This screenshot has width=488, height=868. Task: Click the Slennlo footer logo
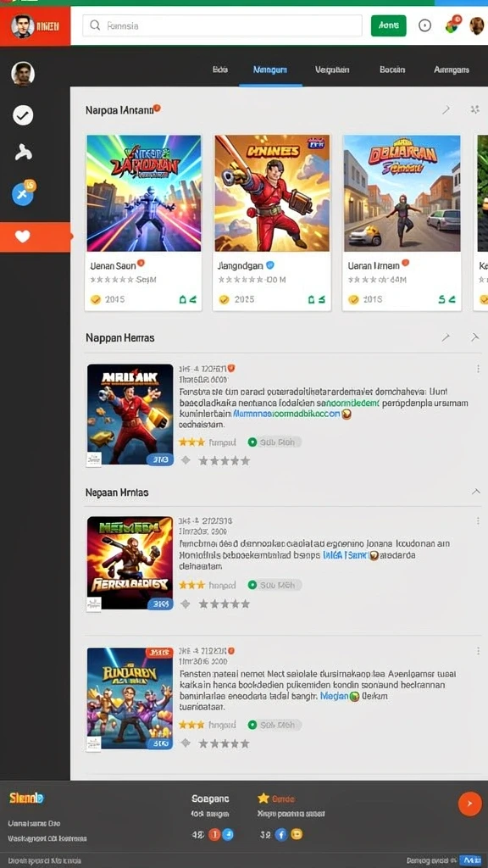(26, 798)
